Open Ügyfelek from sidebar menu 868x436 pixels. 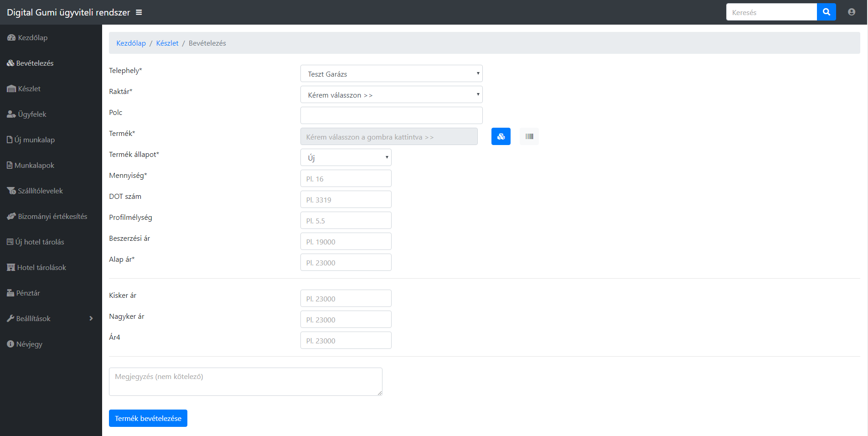[32, 114]
